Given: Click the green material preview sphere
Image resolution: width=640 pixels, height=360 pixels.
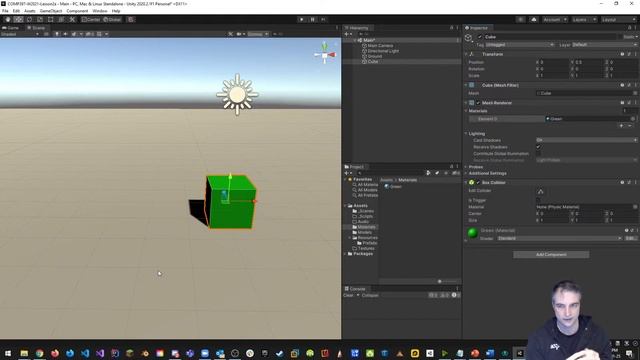Looking at the screenshot, I should [x=472, y=233].
